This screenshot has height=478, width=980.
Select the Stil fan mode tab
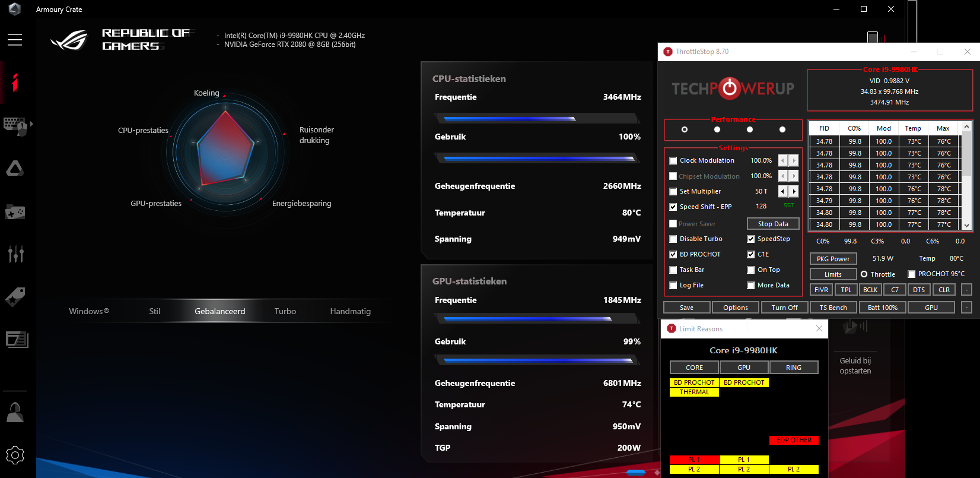click(x=155, y=311)
